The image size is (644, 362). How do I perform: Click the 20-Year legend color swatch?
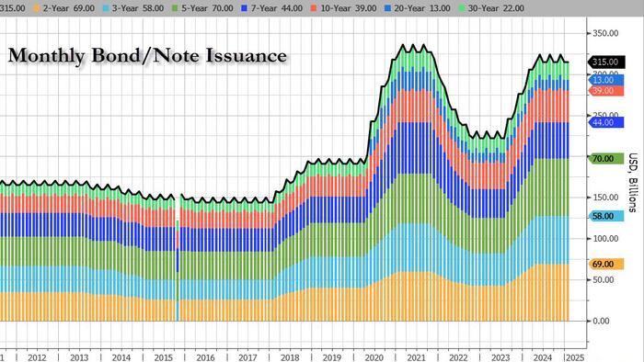(x=387, y=8)
